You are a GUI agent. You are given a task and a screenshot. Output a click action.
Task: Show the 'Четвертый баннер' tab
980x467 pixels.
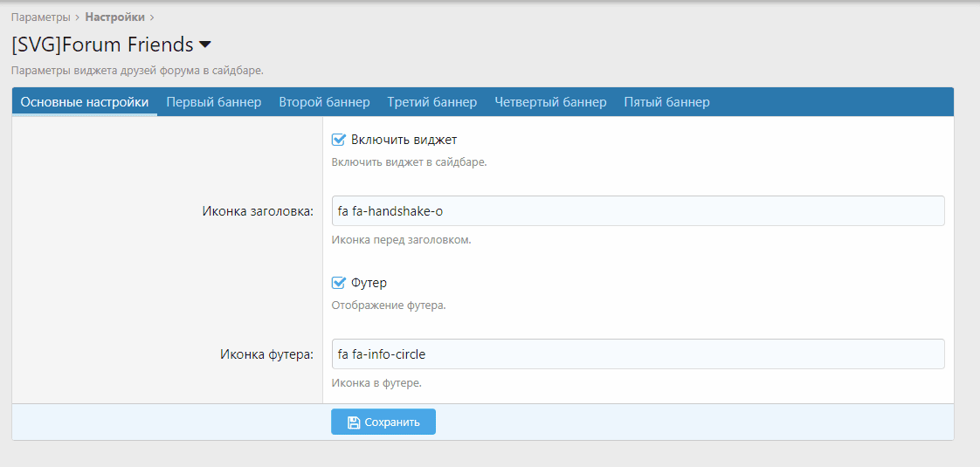[550, 102]
